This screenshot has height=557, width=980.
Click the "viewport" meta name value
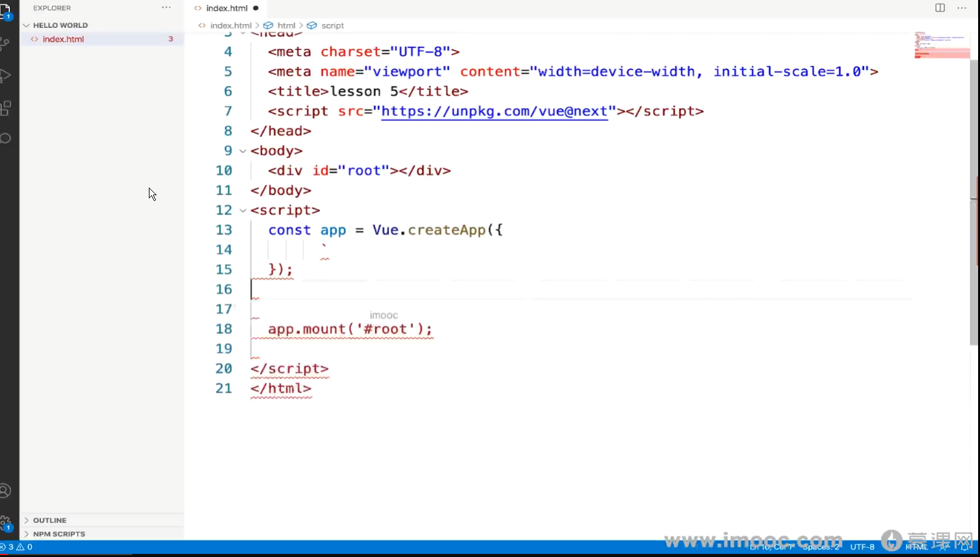click(x=407, y=72)
